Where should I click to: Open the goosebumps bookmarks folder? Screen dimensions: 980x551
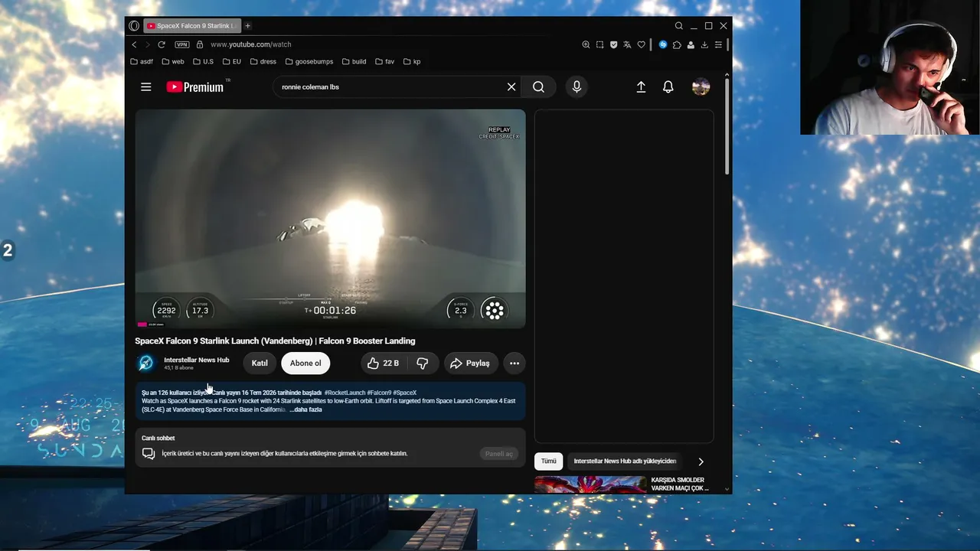click(x=309, y=61)
